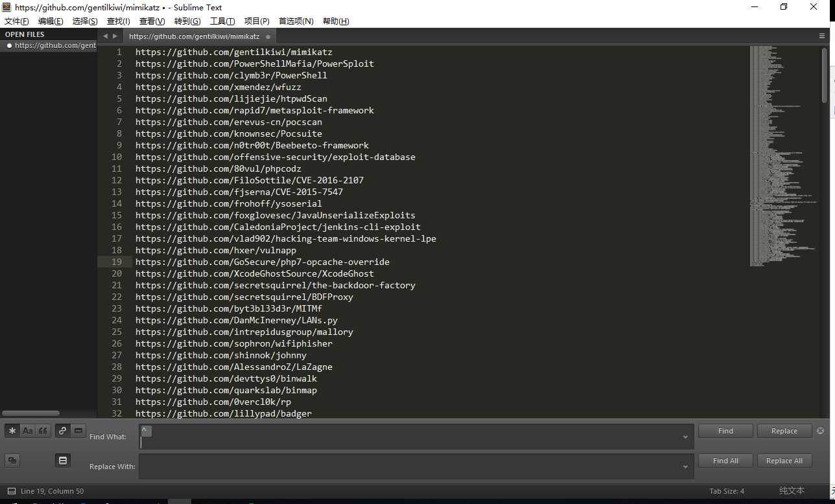The width and height of the screenshot is (835, 504).
Task: Click the gentilkiwi/mimikatz URL line
Action: tap(234, 52)
